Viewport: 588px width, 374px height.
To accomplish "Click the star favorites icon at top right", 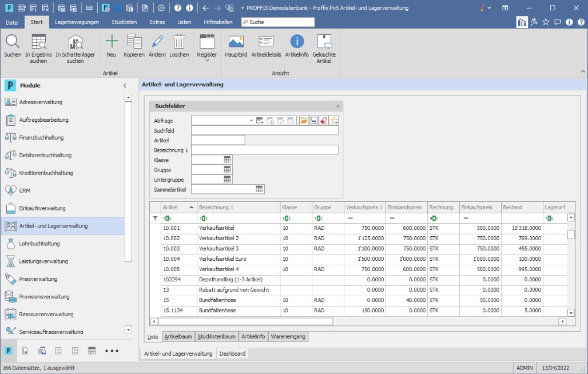I will [546, 22].
